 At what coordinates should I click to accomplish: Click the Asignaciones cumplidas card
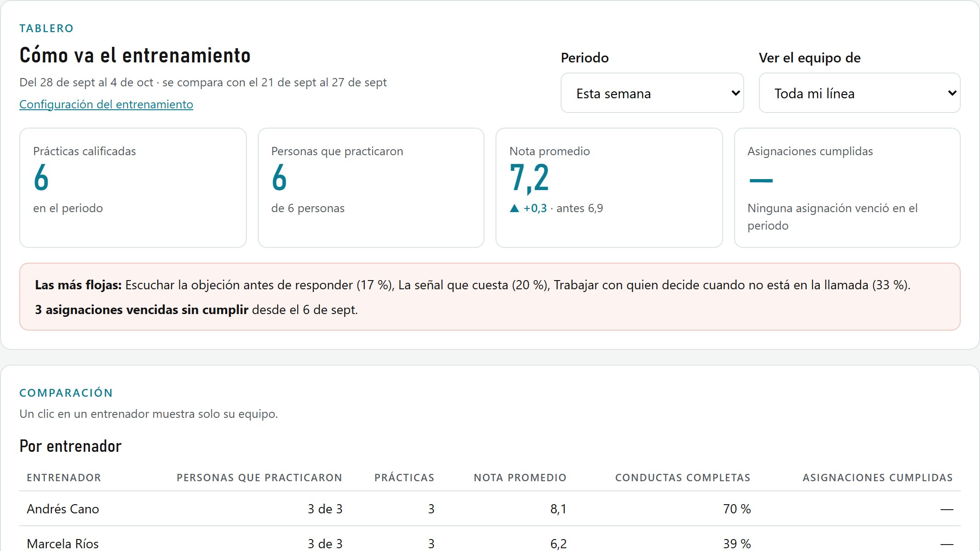click(x=847, y=188)
